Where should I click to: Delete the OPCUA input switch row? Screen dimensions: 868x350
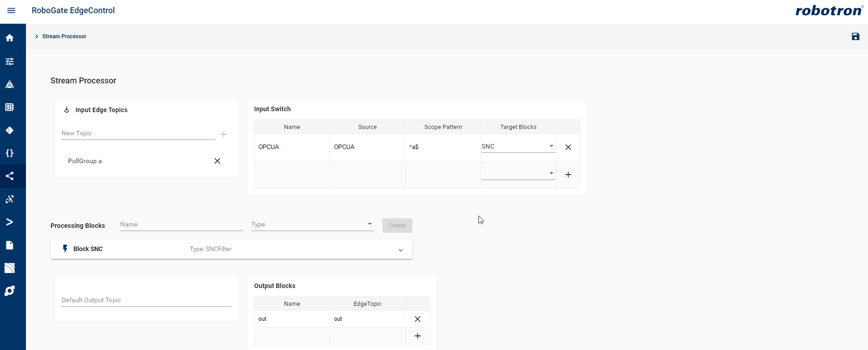(568, 147)
